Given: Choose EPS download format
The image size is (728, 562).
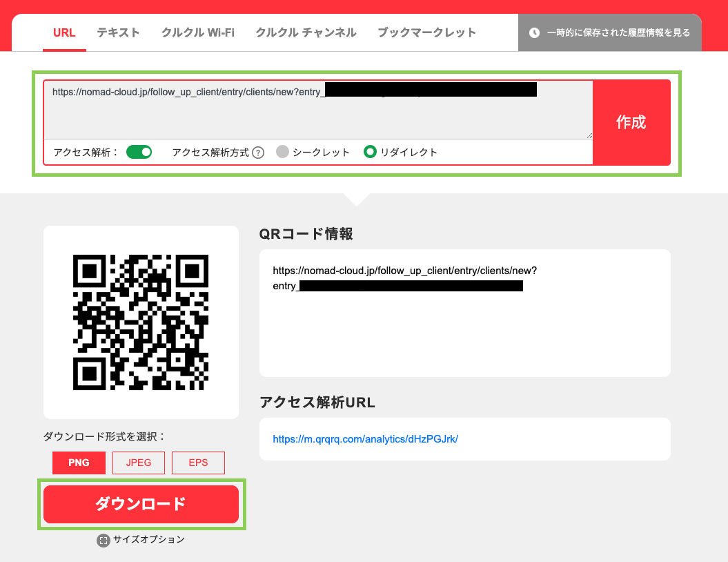Looking at the screenshot, I should 198,463.
